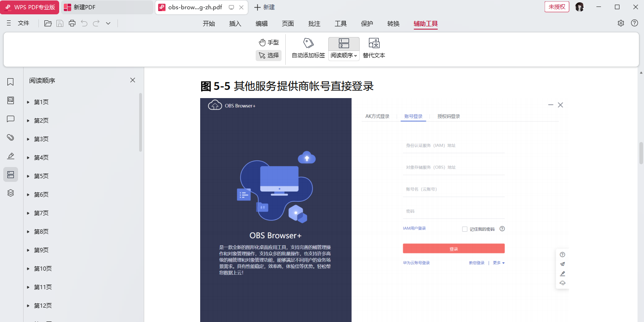Click the save icon in toolbar
Image resolution: width=644 pixels, height=322 pixels.
coord(60,24)
